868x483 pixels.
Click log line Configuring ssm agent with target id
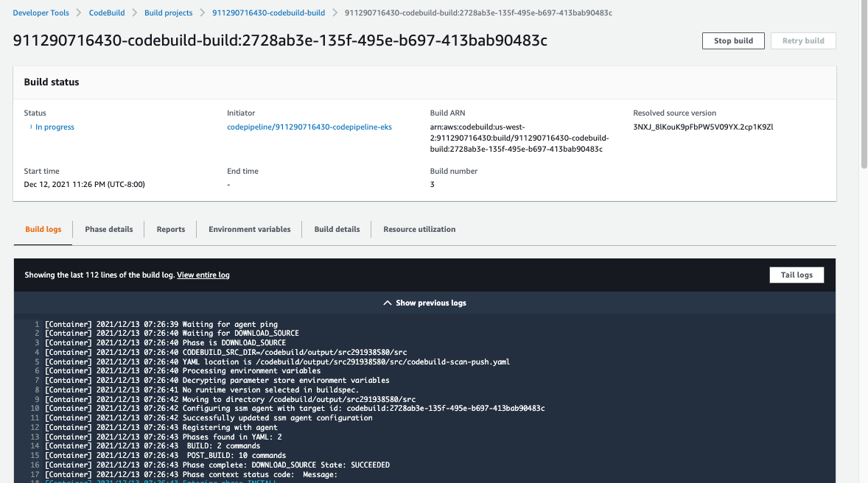295,409
